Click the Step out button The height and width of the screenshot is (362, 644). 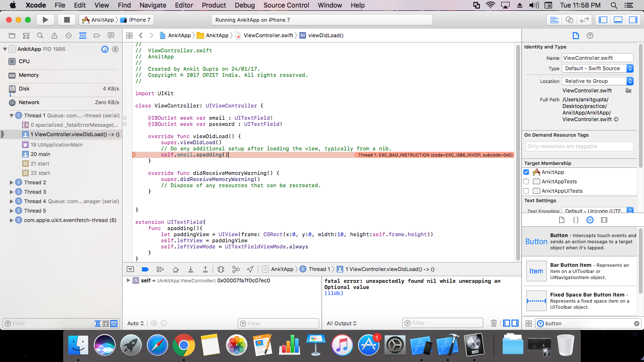(x=206, y=270)
